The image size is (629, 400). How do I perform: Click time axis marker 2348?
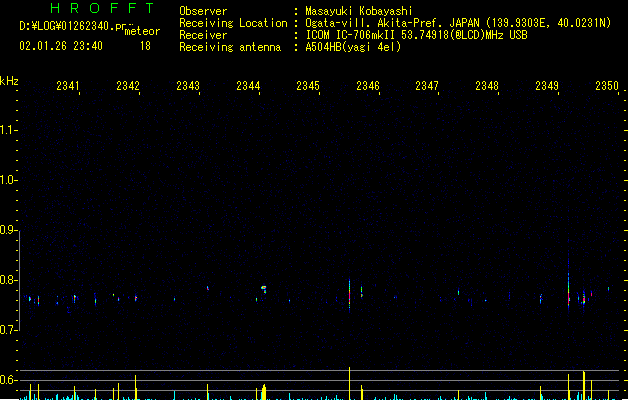click(487, 86)
